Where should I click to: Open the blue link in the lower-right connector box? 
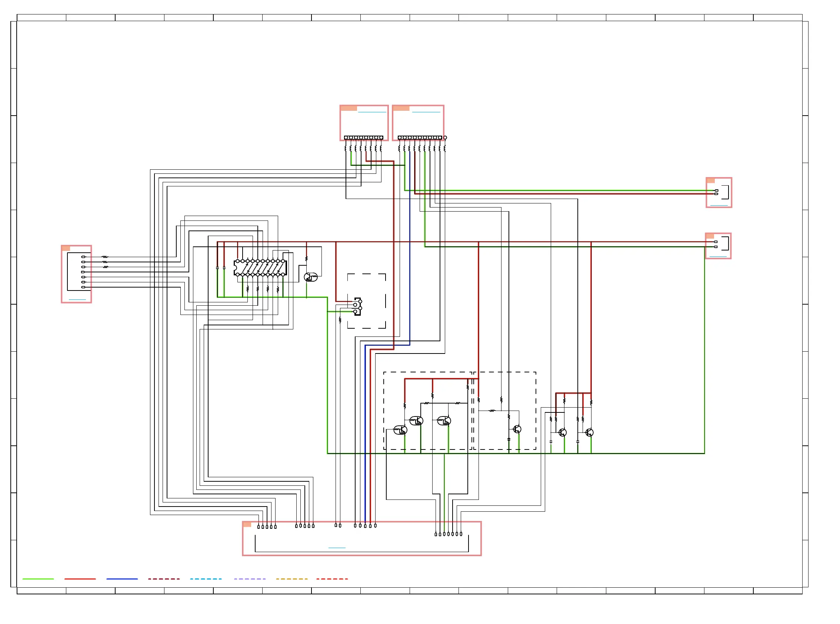tap(719, 257)
